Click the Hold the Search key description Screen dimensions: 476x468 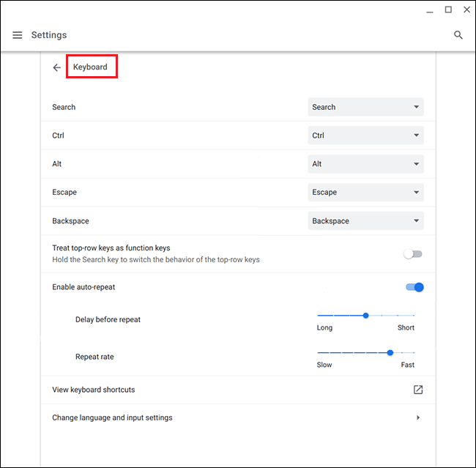[x=156, y=260]
